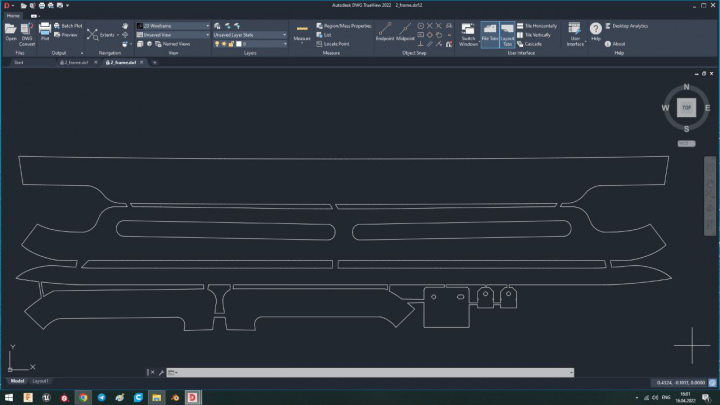This screenshot has width=720, height=405.
Task: Click the quick access Open folder icon
Action: (x=23, y=6)
